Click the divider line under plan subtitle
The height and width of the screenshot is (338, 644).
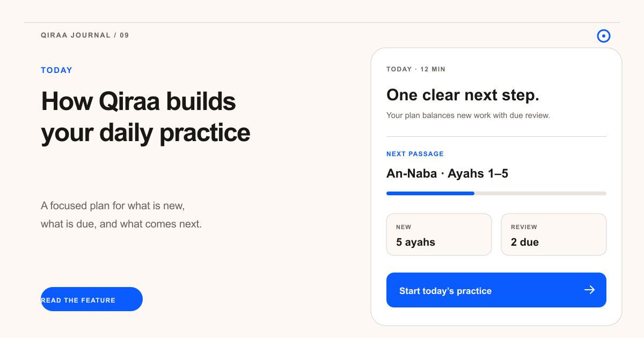coord(496,136)
